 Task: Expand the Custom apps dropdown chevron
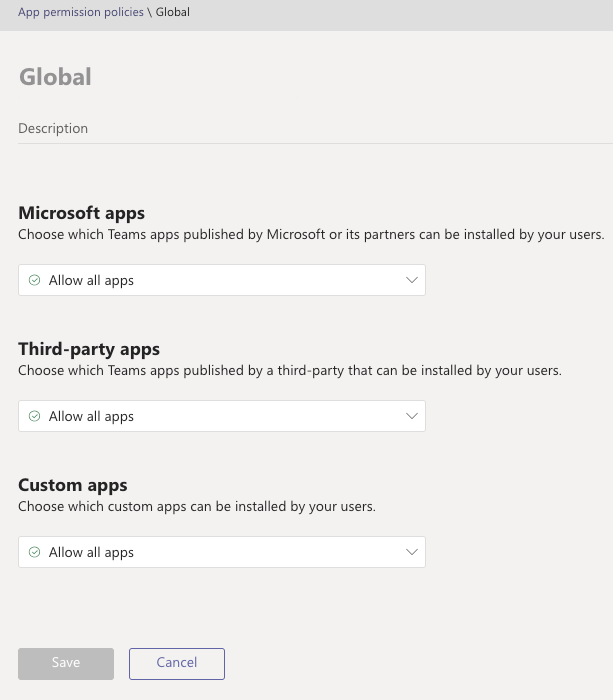click(x=411, y=553)
